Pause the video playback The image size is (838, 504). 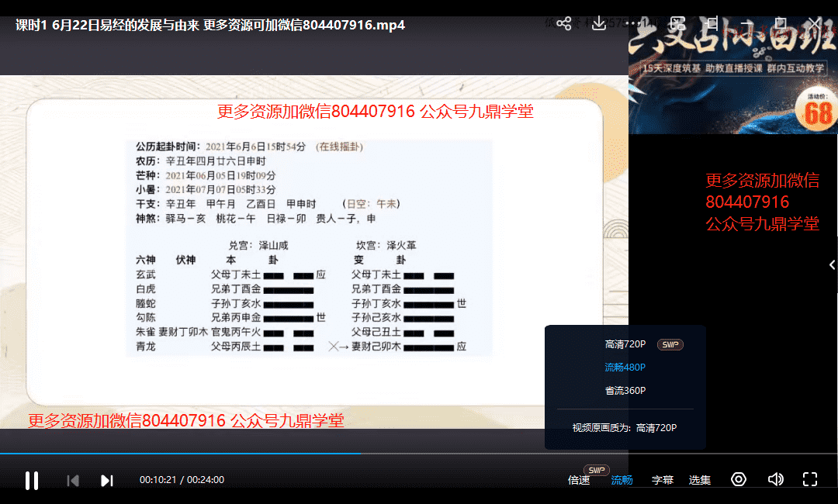32,480
